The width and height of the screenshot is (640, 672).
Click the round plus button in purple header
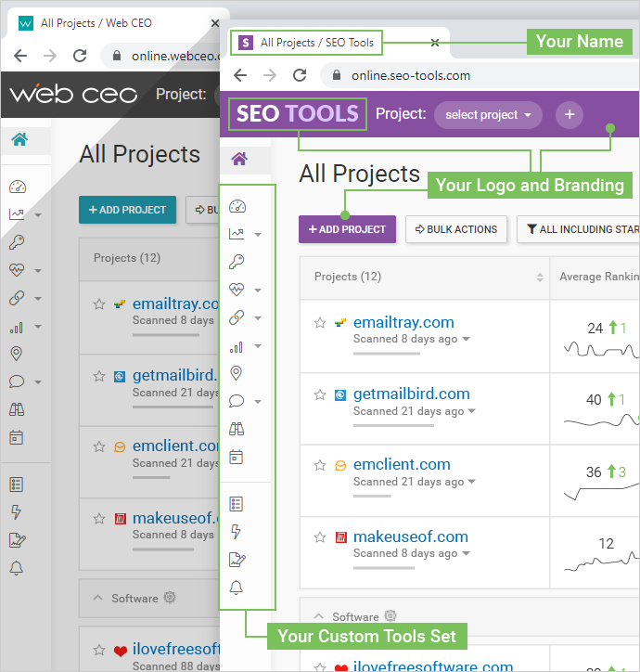point(570,115)
